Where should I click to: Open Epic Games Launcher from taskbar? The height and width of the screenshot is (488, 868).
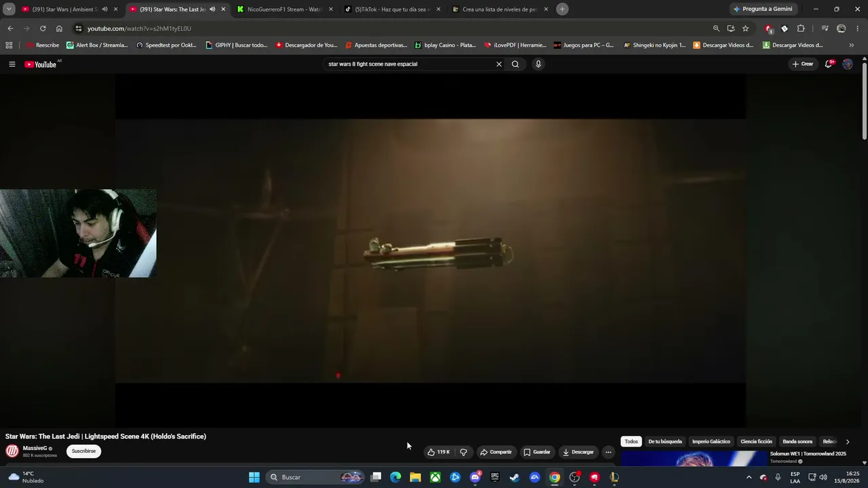point(495,477)
